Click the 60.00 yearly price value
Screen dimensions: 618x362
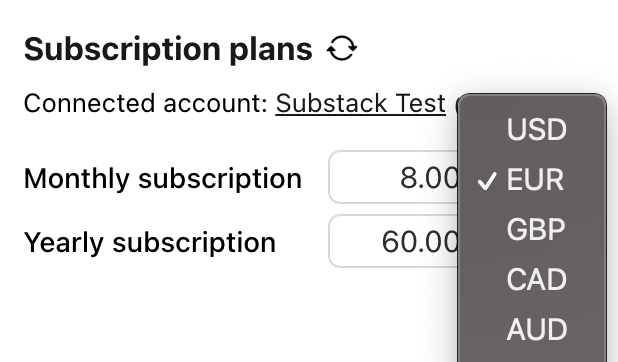[x=420, y=242]
